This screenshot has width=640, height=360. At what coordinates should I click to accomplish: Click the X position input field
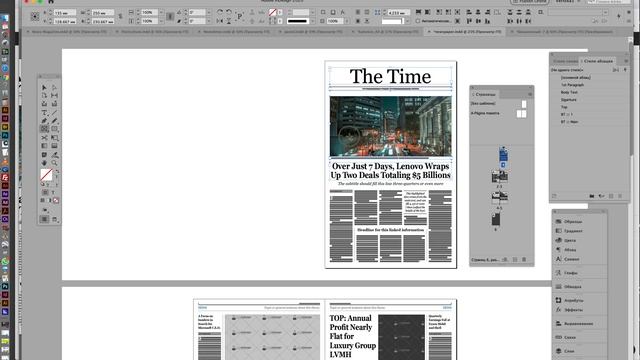[65, 13]
